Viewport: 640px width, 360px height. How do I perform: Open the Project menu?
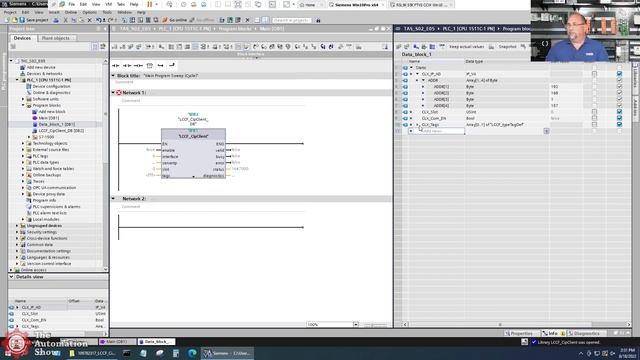(x=10, y=12)
